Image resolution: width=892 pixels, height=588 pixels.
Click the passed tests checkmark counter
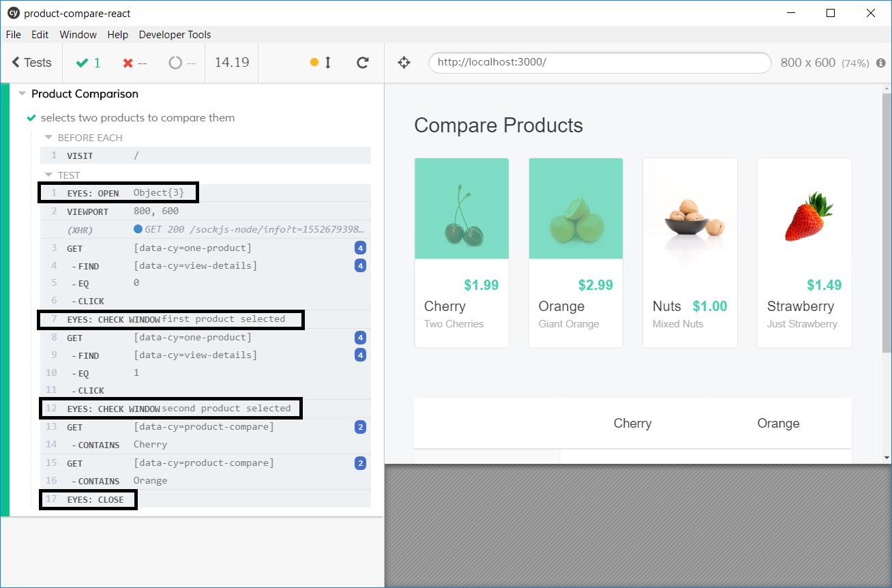(88, 63)
